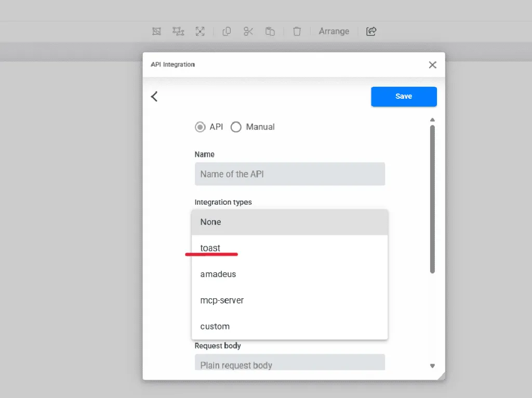The width and height of the screenshot is (532, 398).
Task: Click the scissors cut icon
Action: [x=248, y=32]
